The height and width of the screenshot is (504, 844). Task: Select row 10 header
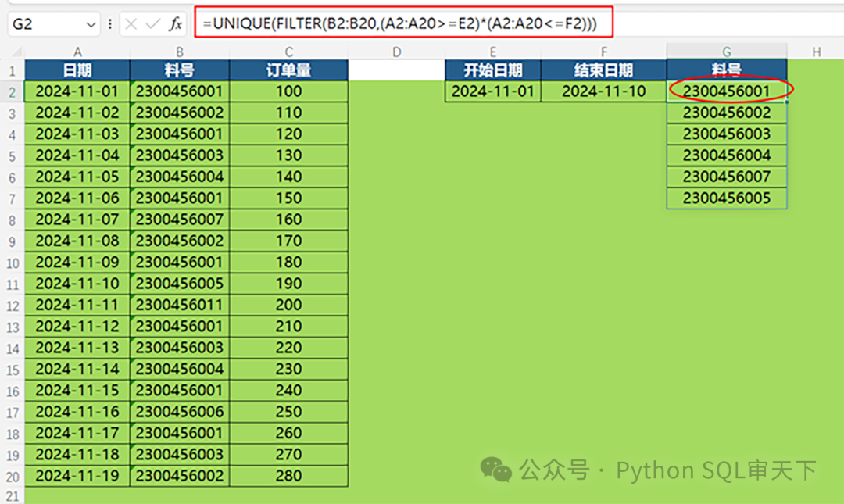(x=13, y=263)
